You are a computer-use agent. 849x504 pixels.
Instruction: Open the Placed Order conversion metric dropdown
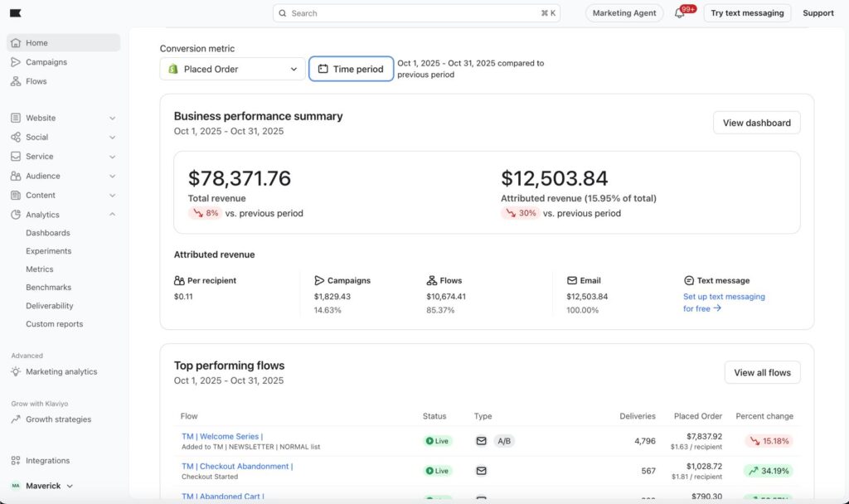click(x=232, y=70)
